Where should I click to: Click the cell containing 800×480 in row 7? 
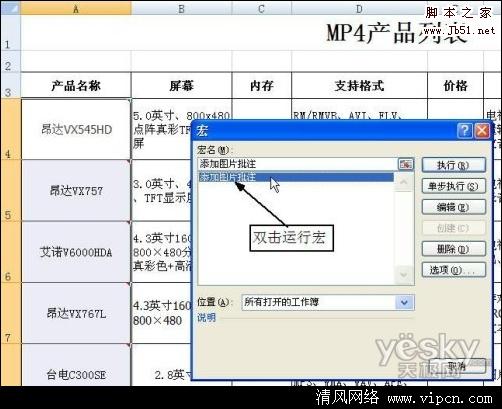(162, 313)
